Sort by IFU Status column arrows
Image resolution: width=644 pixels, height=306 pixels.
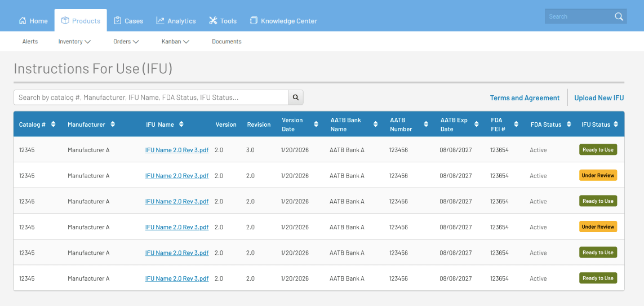616,125
